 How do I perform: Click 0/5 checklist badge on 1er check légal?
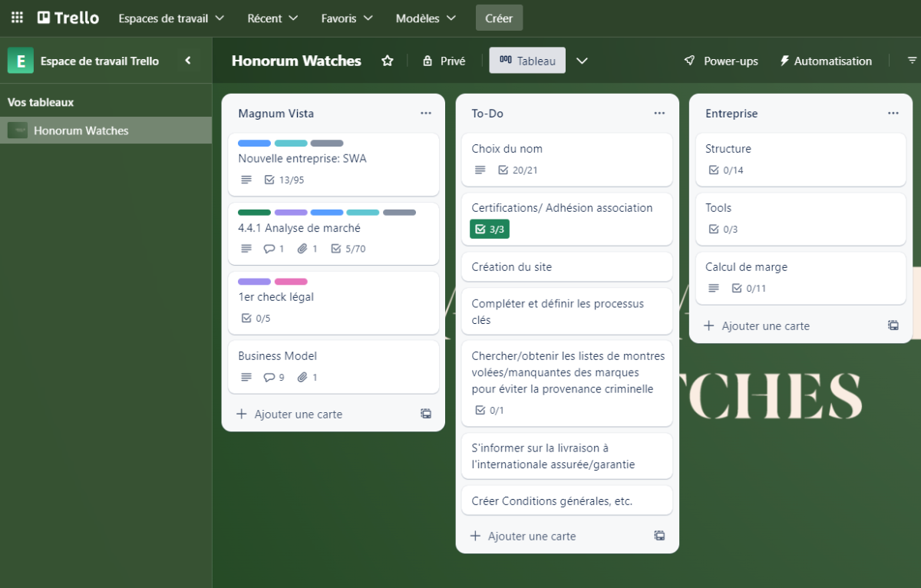click(256, 318)
